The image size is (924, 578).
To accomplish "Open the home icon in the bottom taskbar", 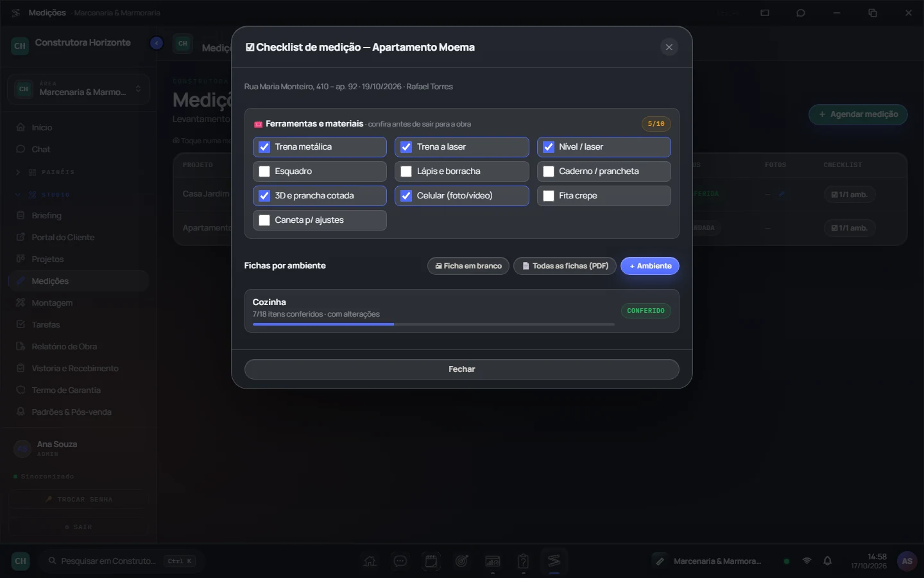I will coord(370,561).
